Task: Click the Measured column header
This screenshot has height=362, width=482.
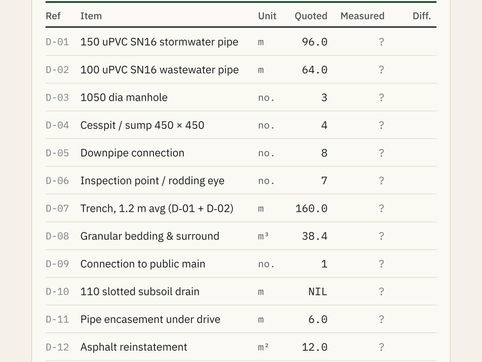Action: 362,16
